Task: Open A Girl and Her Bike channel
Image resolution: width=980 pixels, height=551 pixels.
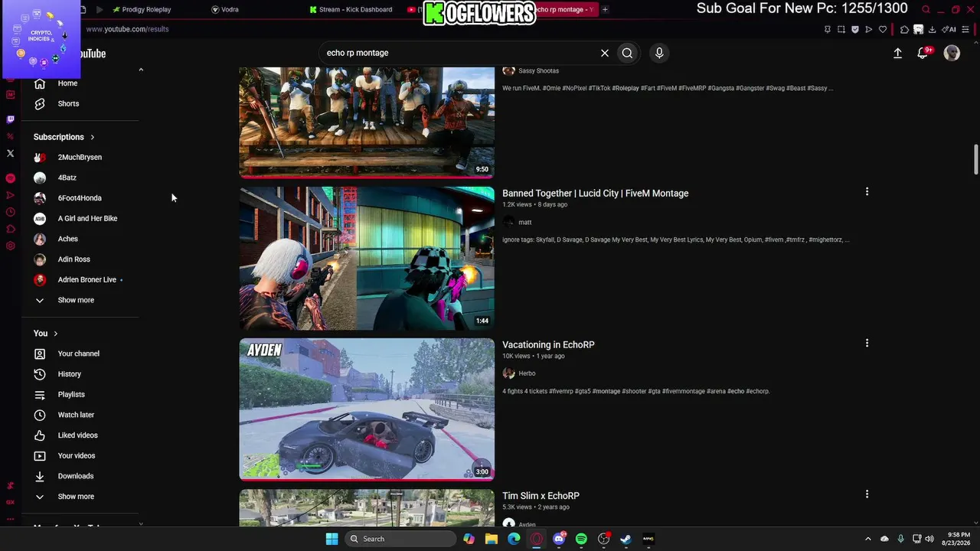Action: coord(87,219)
